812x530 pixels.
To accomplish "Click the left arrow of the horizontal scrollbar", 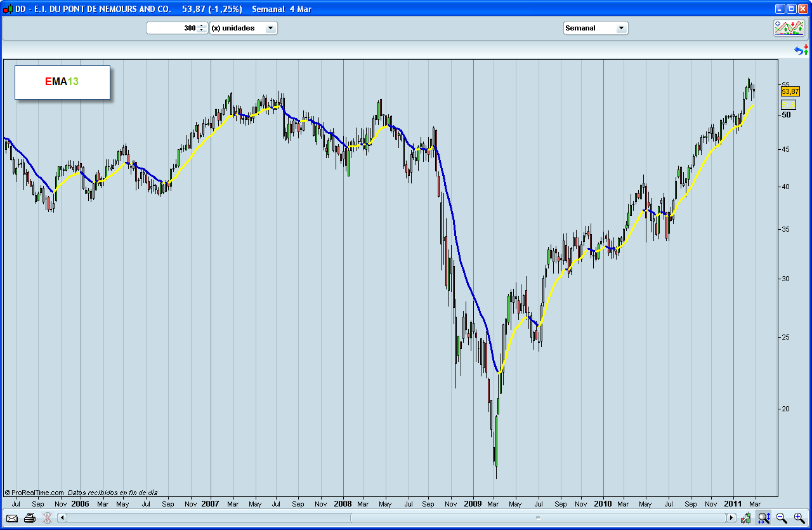I will coord(62,518).
